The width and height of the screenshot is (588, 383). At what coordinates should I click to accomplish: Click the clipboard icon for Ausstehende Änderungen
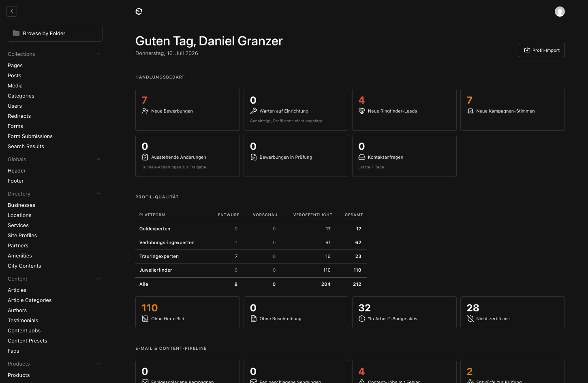(x=145, y=157)
